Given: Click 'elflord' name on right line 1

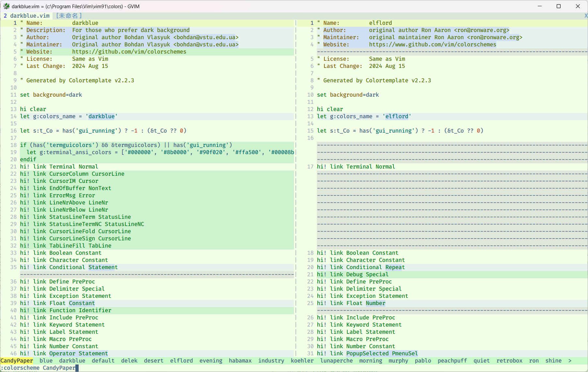Looking at the screenshot, I should [380, 23].
